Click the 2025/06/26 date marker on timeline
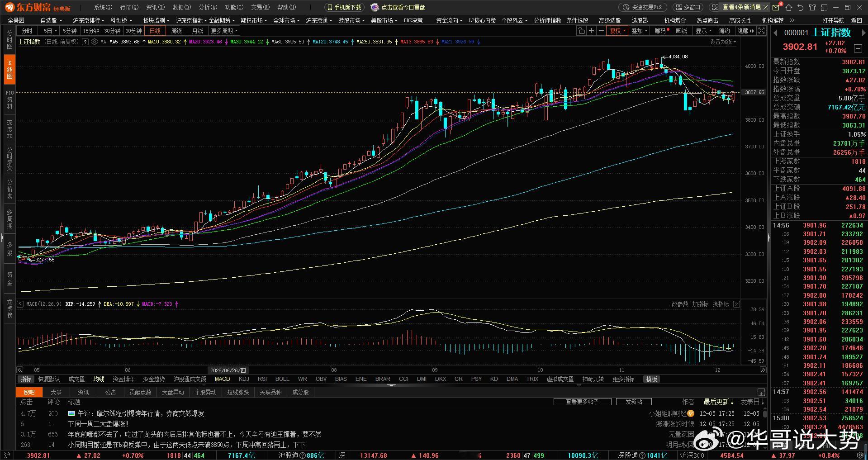Image resolution: width=868 pixels, height=460 pixels. [x=228, y=370]
